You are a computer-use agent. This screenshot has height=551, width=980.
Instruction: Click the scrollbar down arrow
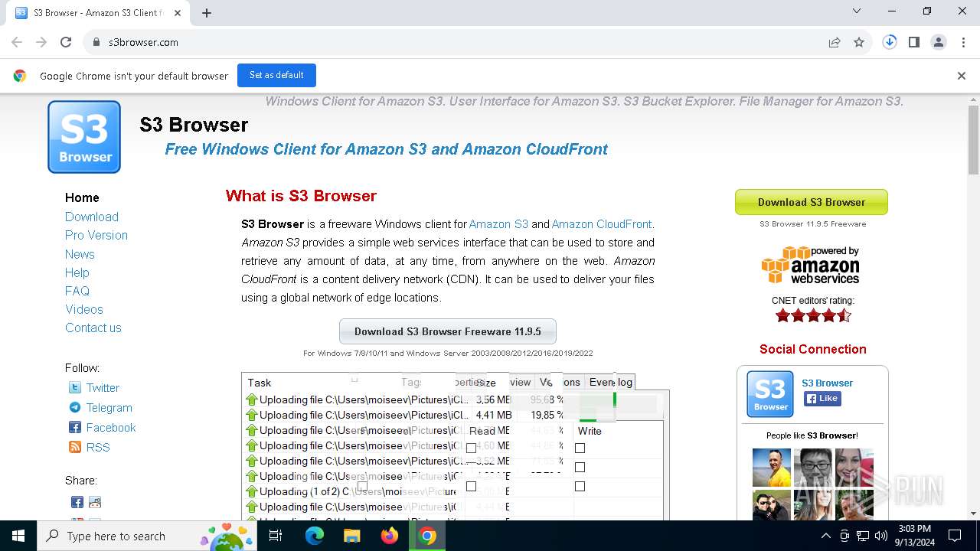[x=974, y=514]
